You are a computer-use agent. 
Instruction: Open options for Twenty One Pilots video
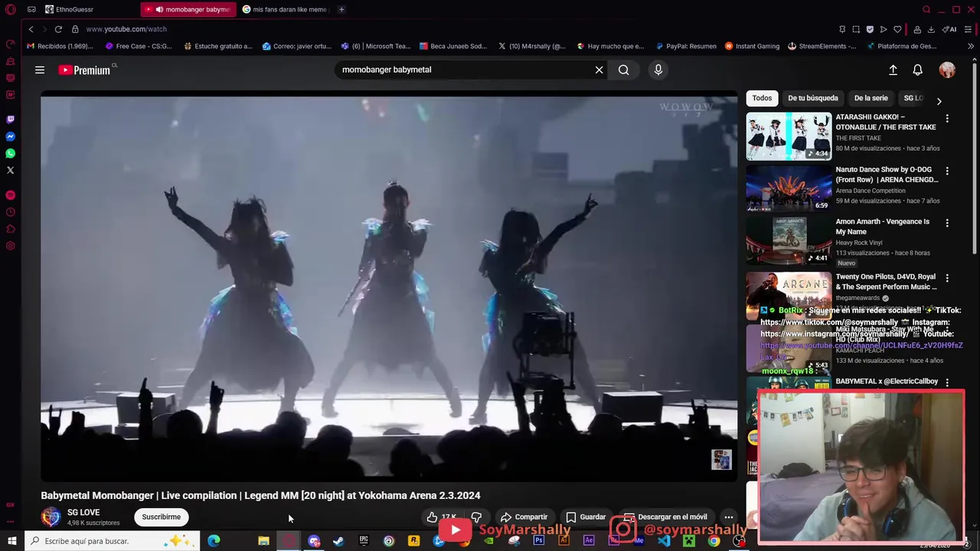point(947,278)
